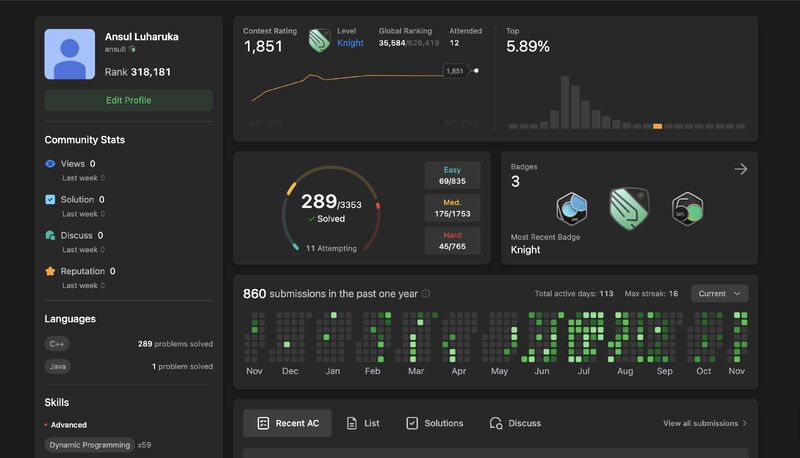Click the badge icon next to username ansull
The image size is (800, 458).
tap(132, 49)
